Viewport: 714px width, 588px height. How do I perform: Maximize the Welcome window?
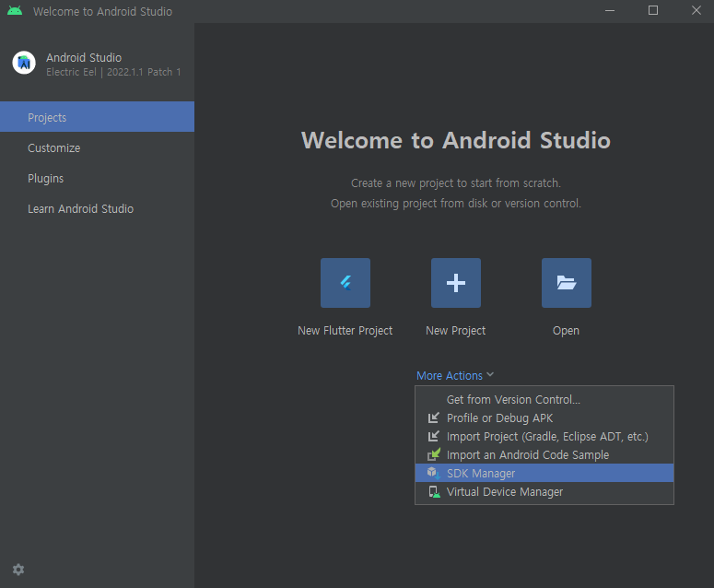tap(653, 10)
